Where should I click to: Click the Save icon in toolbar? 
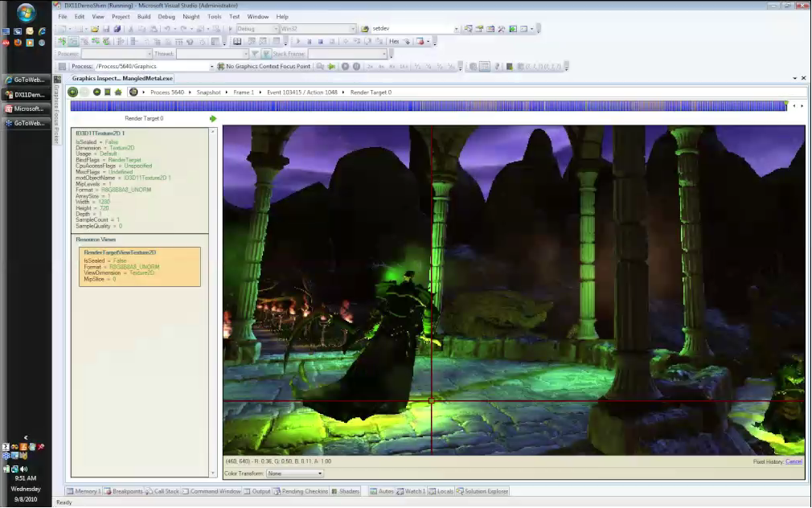click(106, 29)
